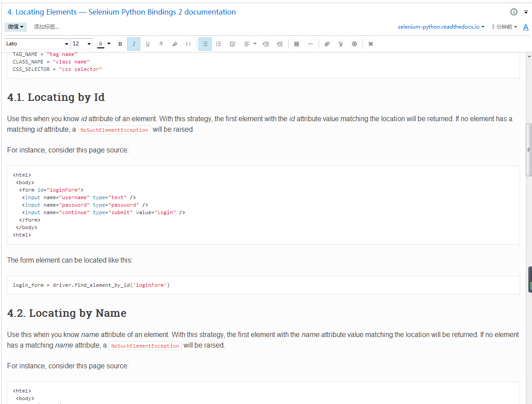Insert a horizontal rule

310,44
